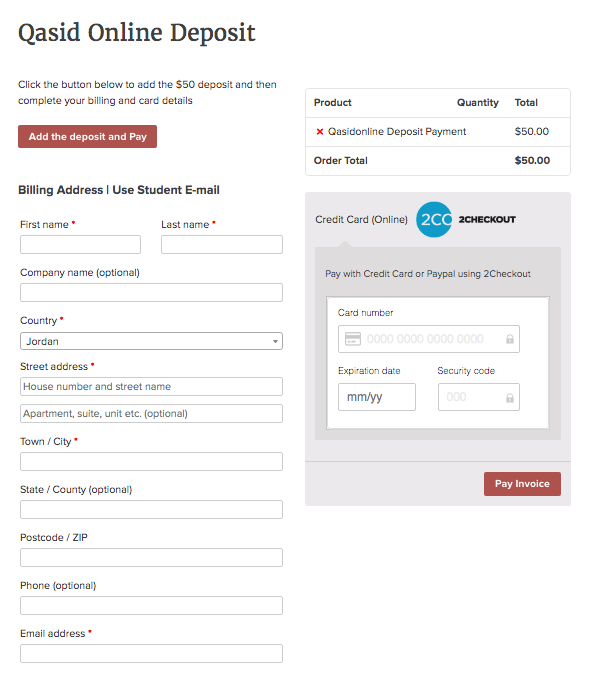
Task: Click the Apartment, suite, unit field
Action: coord(151,414)
